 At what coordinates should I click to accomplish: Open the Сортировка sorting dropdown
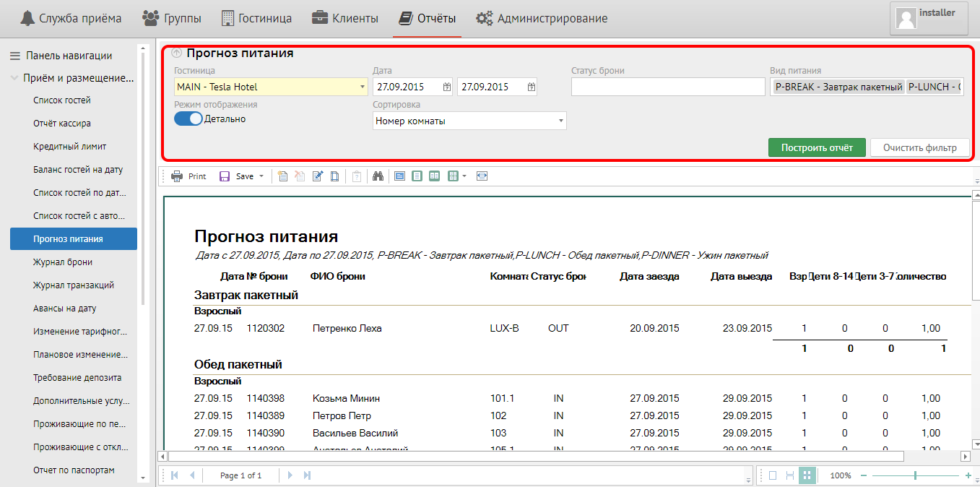click(561, 121)
